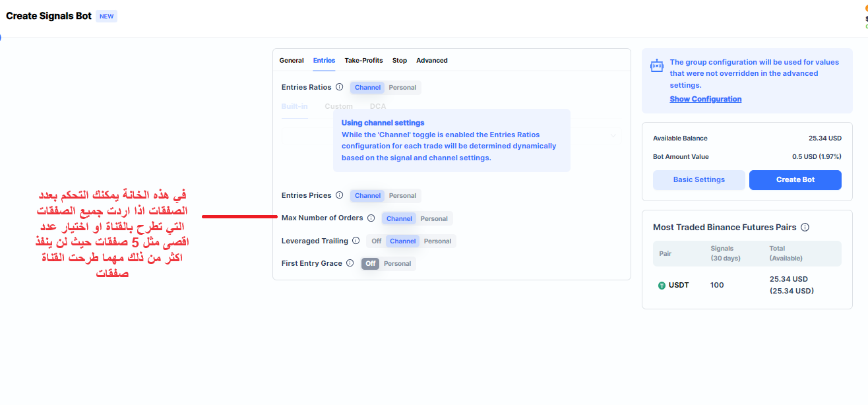
Task: Click the robot icon in configuration notice
Action: pos(656,65)
